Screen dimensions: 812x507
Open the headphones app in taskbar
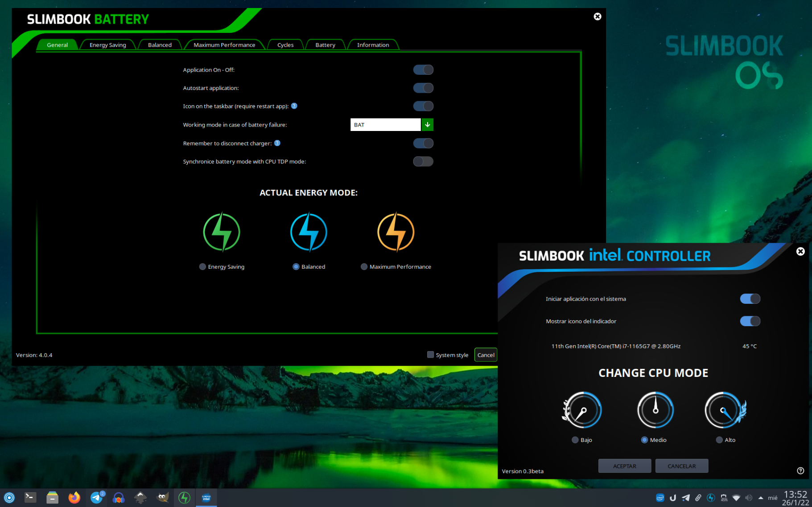pyautogui.click(x=118, y=498)
